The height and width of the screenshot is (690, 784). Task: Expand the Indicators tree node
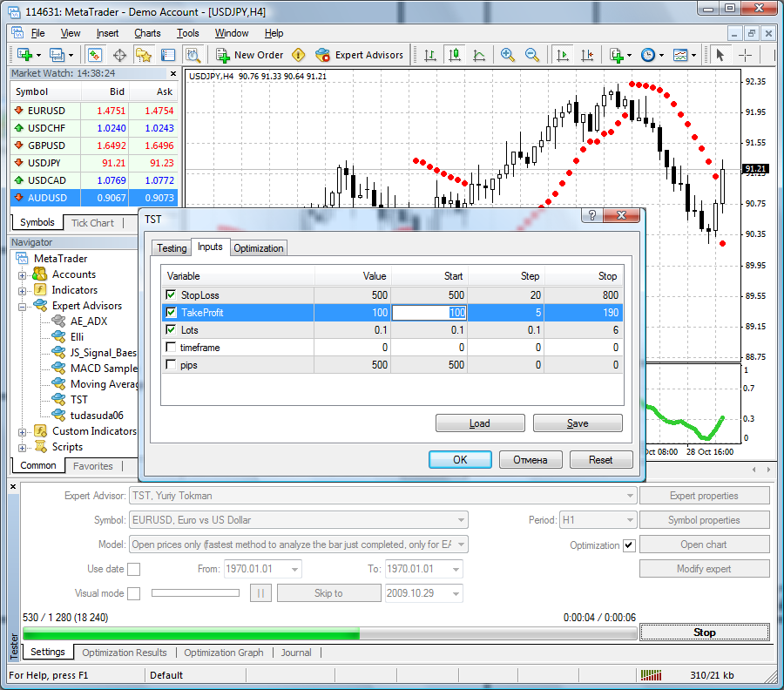pos(22,290)
